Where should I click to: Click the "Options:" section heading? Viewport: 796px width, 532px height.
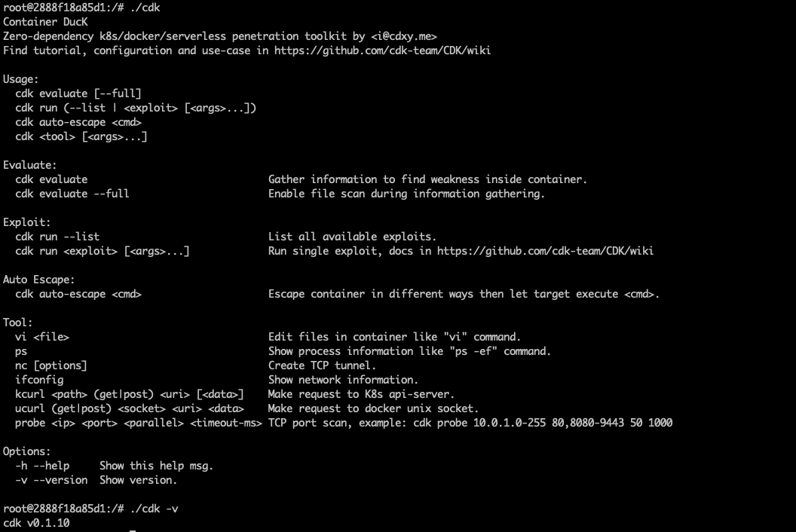(27, 451)
